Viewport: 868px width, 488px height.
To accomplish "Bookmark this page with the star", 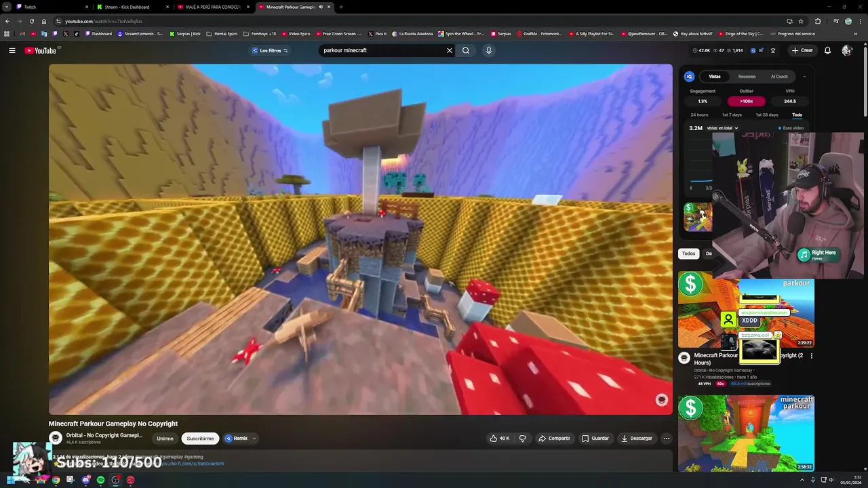I will 801,21.
